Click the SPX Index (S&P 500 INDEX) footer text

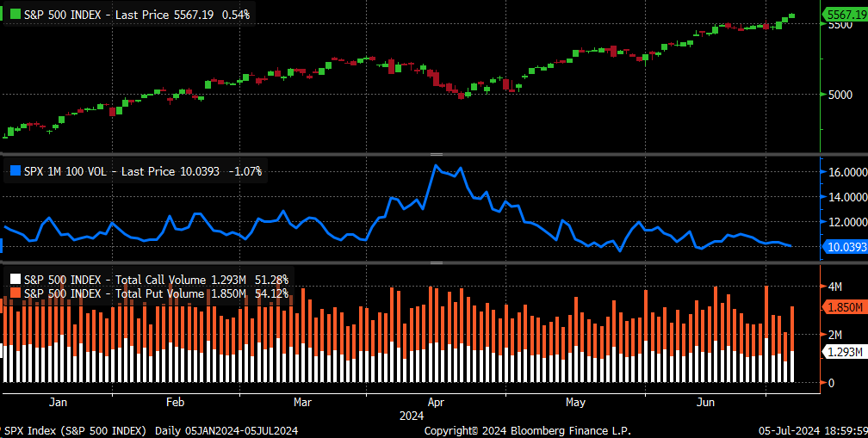pos(75,431)
